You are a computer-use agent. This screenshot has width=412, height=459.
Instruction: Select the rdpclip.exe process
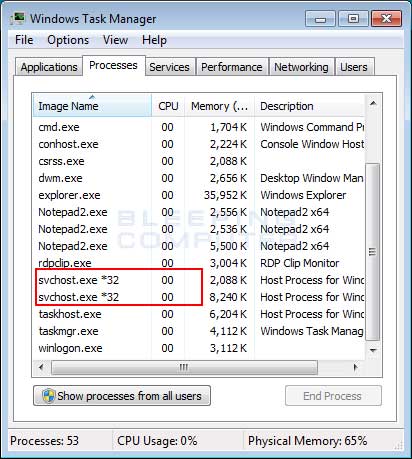(x=199, y=263)
